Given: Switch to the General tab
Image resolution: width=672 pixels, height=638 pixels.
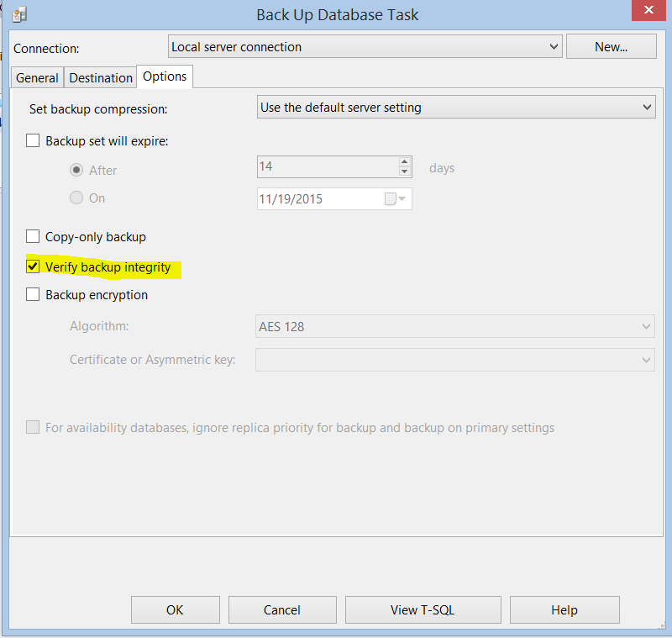Looking at the screenshot, I should pos(38,78).
